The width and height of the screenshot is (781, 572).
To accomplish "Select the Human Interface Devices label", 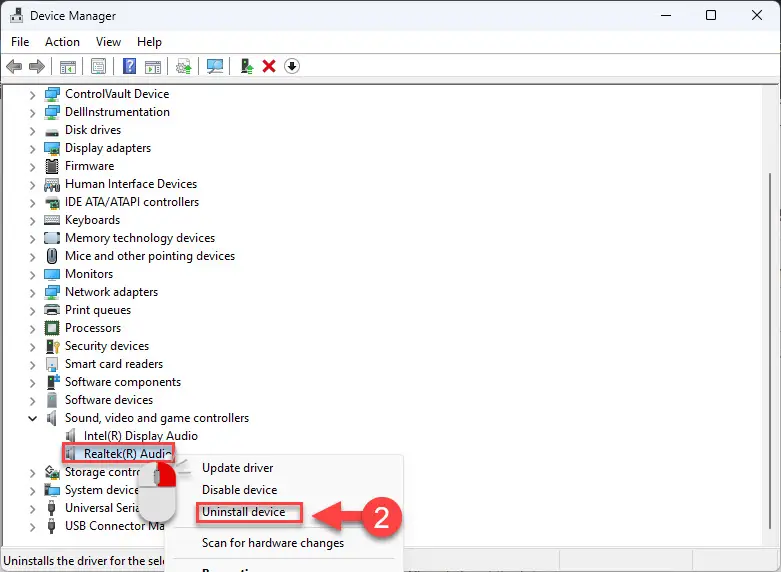I will coord(130,184).
